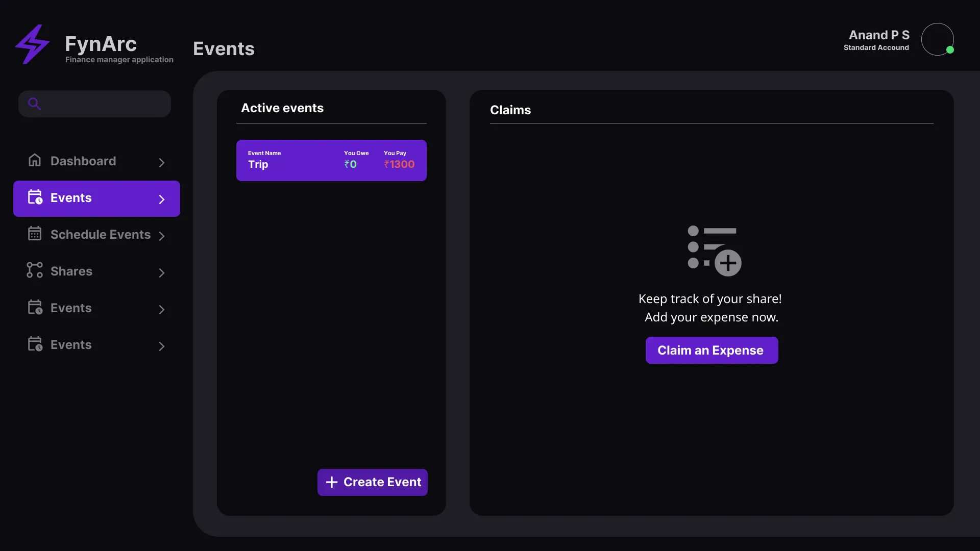
Task: Expand the Shares chevron arrow
Action: 162,273
